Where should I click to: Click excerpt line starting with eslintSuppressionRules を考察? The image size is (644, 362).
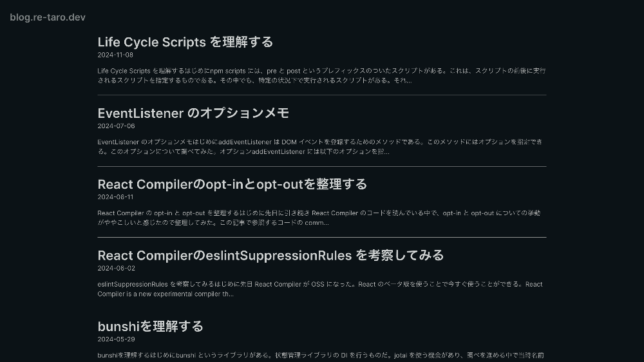point(320,284)
